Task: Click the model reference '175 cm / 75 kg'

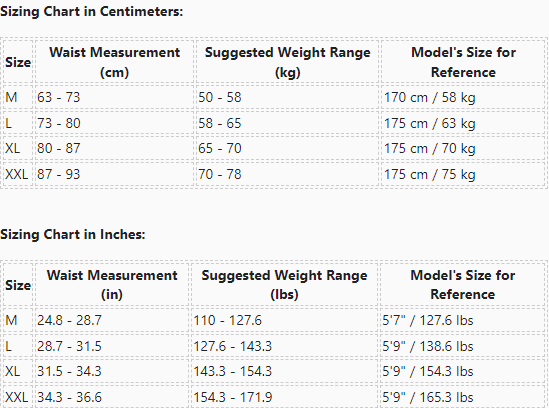Action: pyautogui.click(x=430, y=174)
